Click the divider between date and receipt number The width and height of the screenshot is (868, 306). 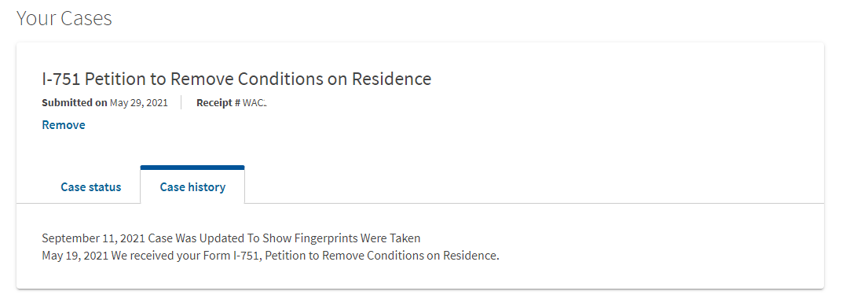[x=181, y=103]
